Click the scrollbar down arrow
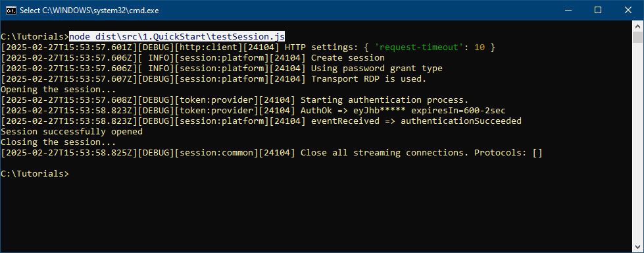Screen dimensions: 644x253 click(x=637, y=246)
